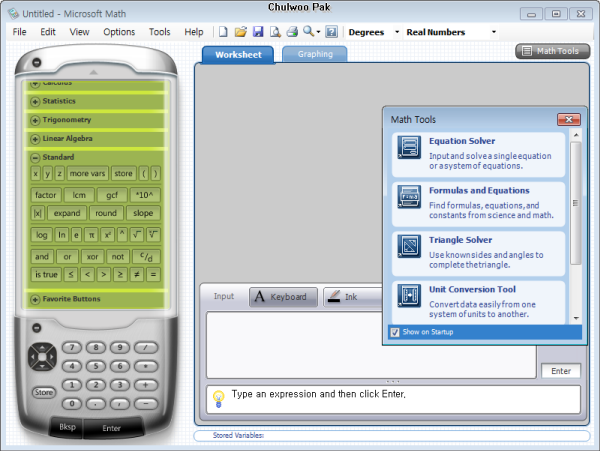Image resolution: width=600 pixels, height=451 pixels.
Task: Open the Formulas and Equations tool
Action: (478, 204)
